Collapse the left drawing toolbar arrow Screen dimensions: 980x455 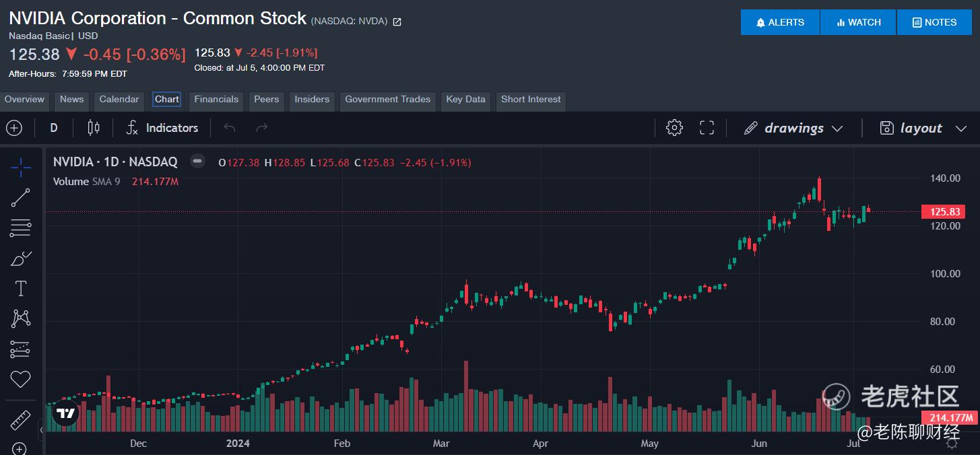pos(41,429)
